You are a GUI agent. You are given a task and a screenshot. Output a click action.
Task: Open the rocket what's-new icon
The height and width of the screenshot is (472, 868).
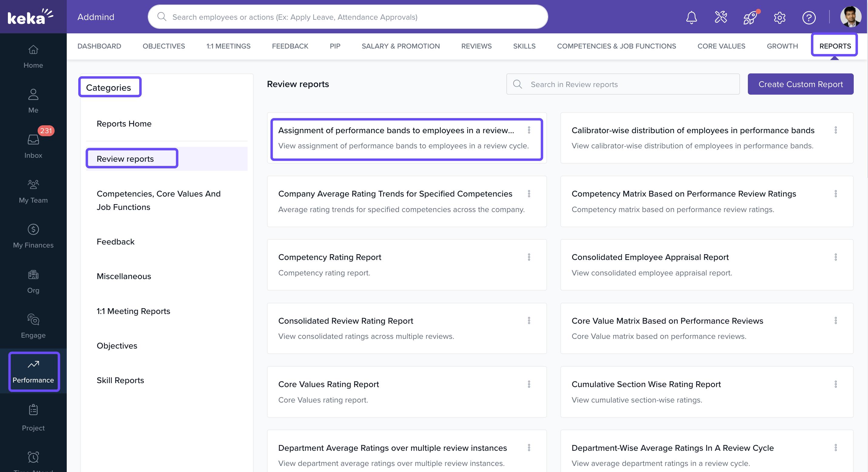click(x=750, y=17)
